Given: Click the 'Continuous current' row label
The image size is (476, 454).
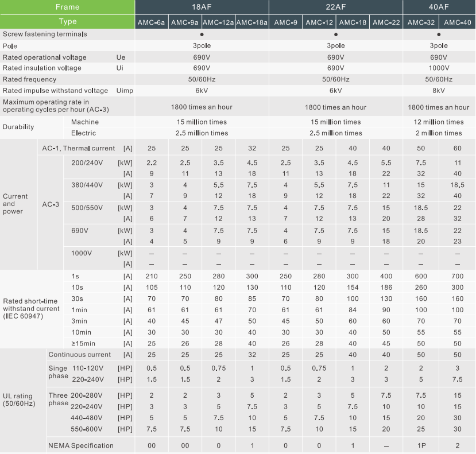Looking at the screenshot, I should tap(80, 355).
